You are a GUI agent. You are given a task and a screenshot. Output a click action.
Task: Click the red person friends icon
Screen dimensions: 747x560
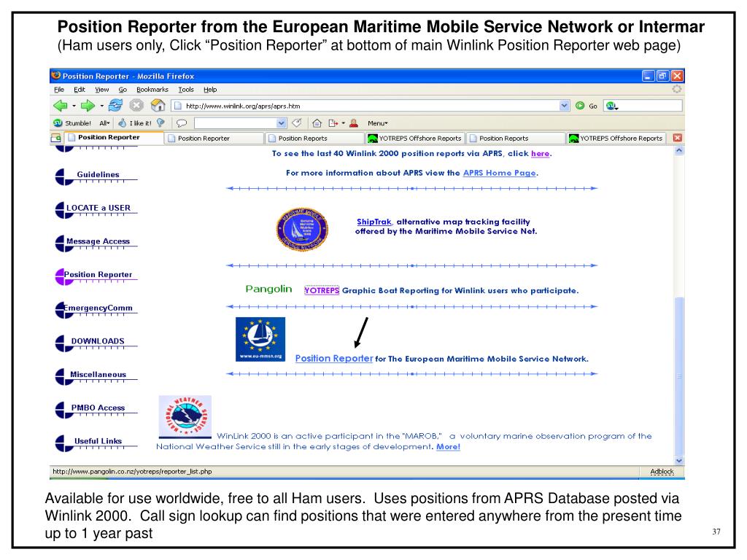tap(354, 123)
